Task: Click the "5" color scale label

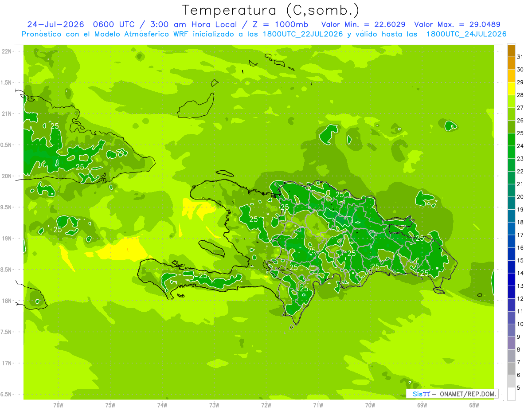Action: click(x=519, y=388)
